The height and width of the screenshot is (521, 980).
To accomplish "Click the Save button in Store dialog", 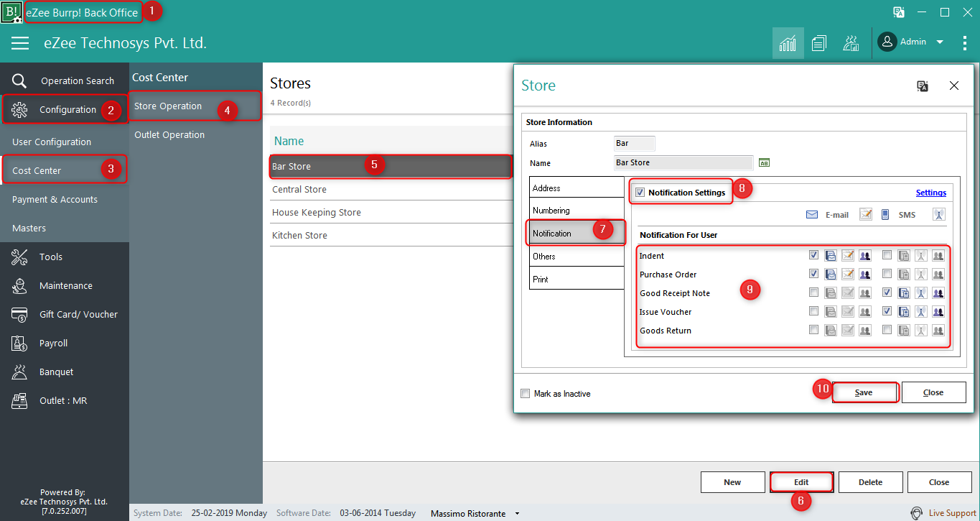I will coord(864,392).
